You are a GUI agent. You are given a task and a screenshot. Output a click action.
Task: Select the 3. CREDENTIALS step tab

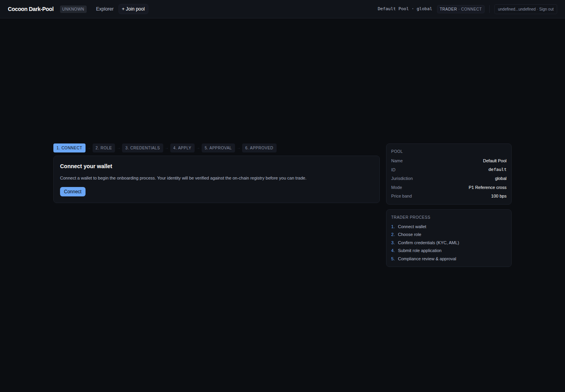[142, 148]
